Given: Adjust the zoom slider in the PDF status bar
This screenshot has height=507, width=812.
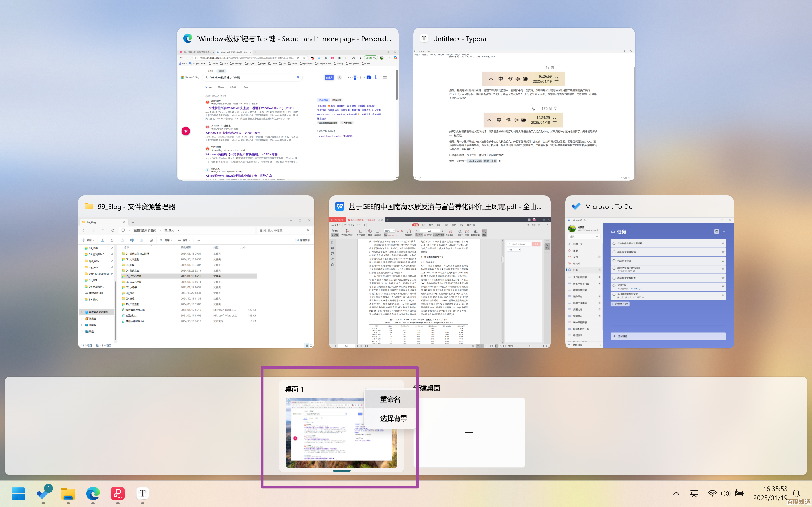Looking at the screenshot, I should pyautogui.click(x=531, y=346).
